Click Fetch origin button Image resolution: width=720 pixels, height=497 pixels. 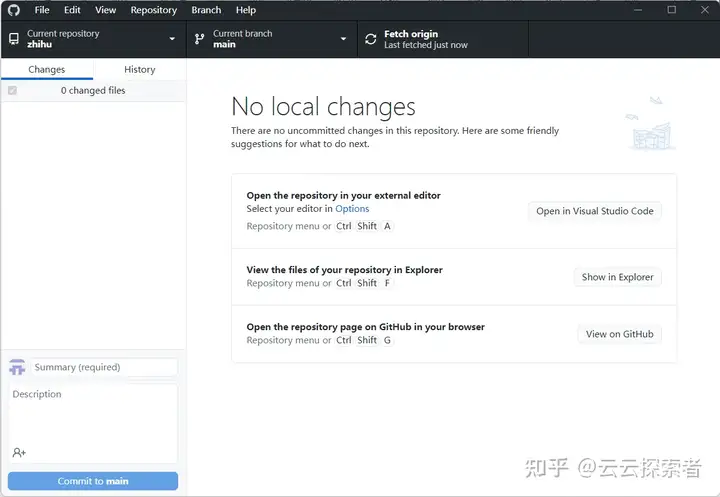pyautogui.click(x=443, y=39)
